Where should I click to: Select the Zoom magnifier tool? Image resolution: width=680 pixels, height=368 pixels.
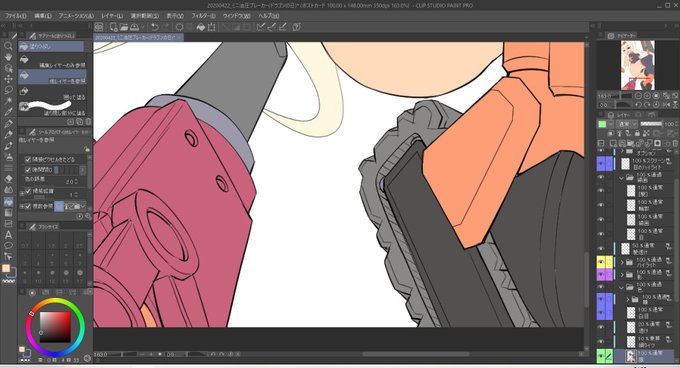[8, 46]
